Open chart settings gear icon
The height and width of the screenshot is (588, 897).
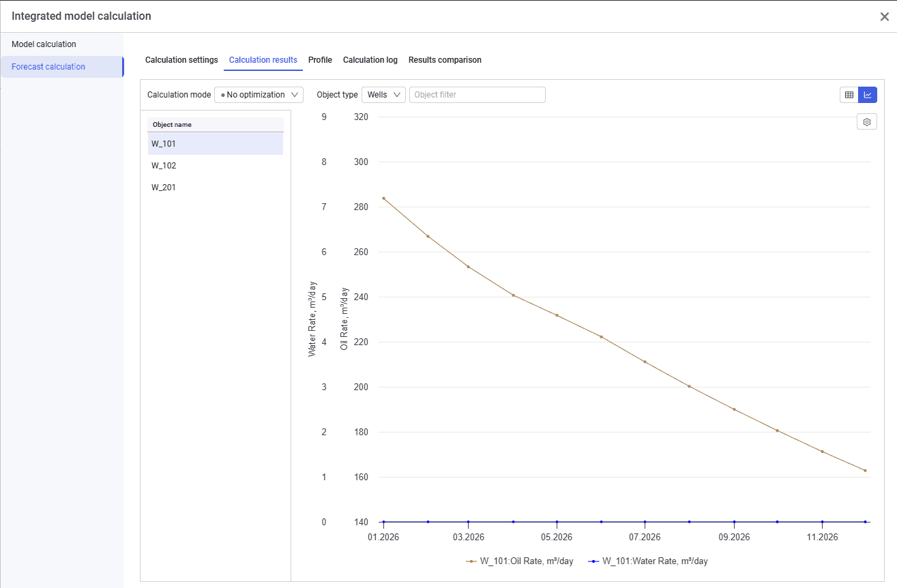pos(867,122)
